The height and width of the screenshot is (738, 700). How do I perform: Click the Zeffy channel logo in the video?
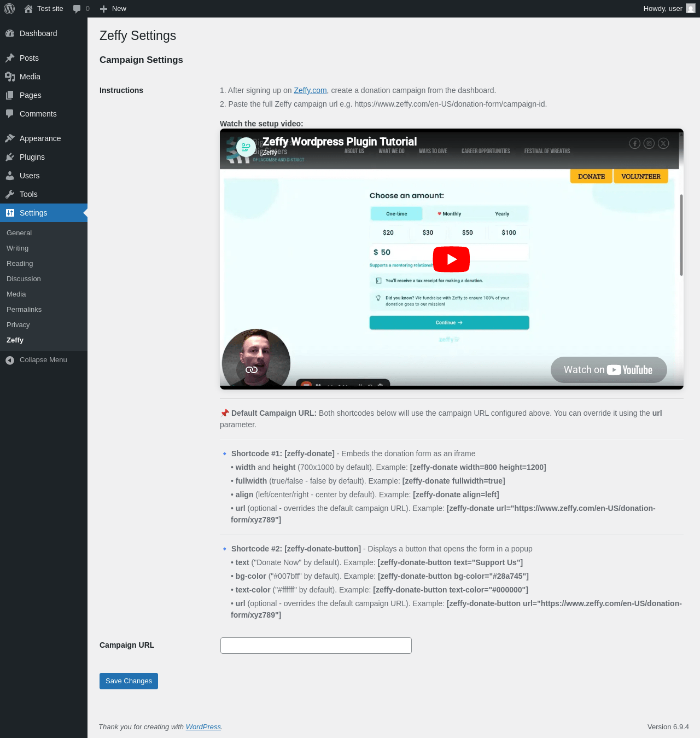coord(246,147)
